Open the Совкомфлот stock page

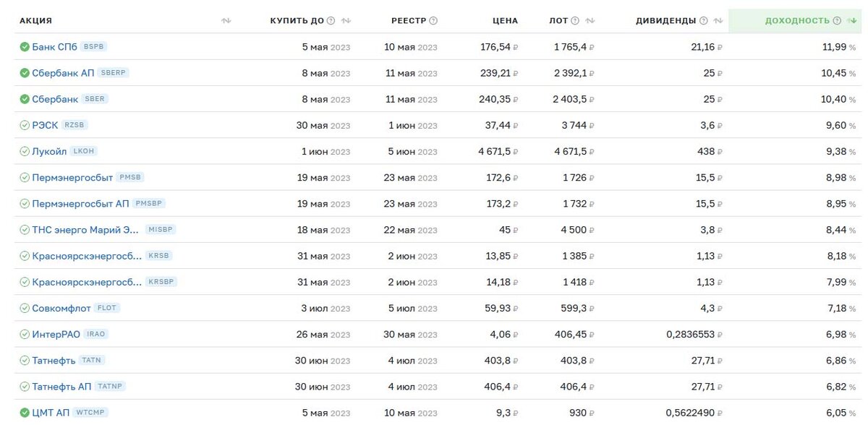[x=61, y=309]
